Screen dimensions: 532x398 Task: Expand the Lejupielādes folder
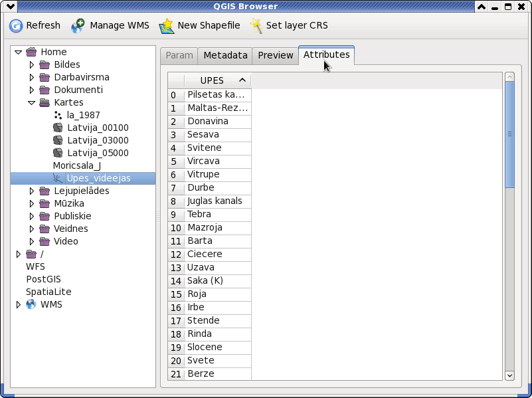click(x=32, y=191)
